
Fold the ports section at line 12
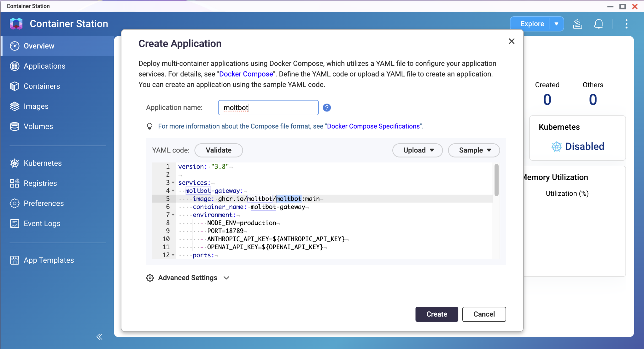(x=173, y=255)
